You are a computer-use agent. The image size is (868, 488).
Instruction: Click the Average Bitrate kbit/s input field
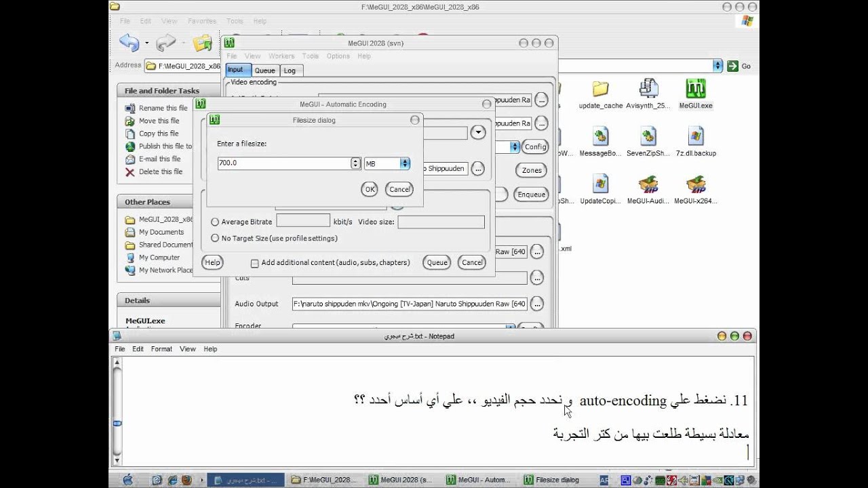point(303,221)
